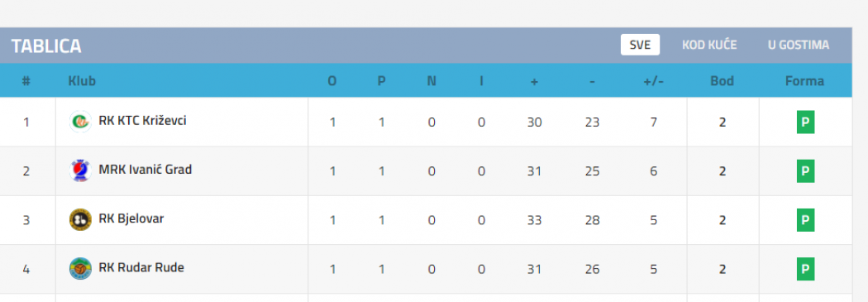
Task: Open the green P form badge for Ivanić Grad
Action: [805, 170]
